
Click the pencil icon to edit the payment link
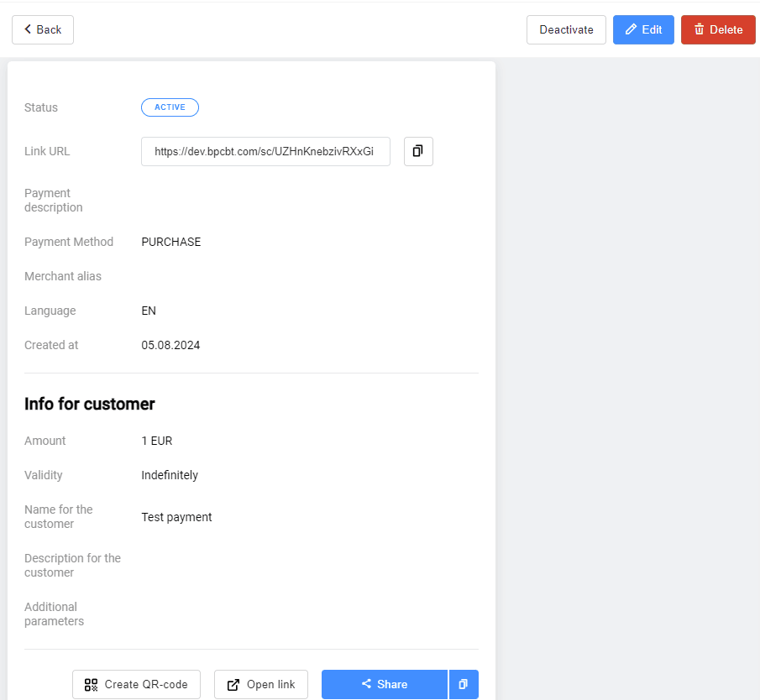pos(631,29)
